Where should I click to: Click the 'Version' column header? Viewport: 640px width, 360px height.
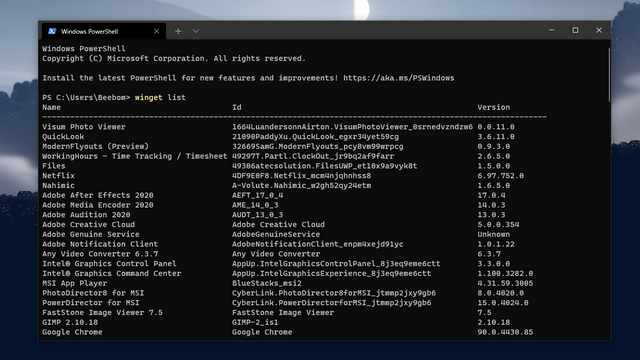pyautogui.click(x=493, y=107)
